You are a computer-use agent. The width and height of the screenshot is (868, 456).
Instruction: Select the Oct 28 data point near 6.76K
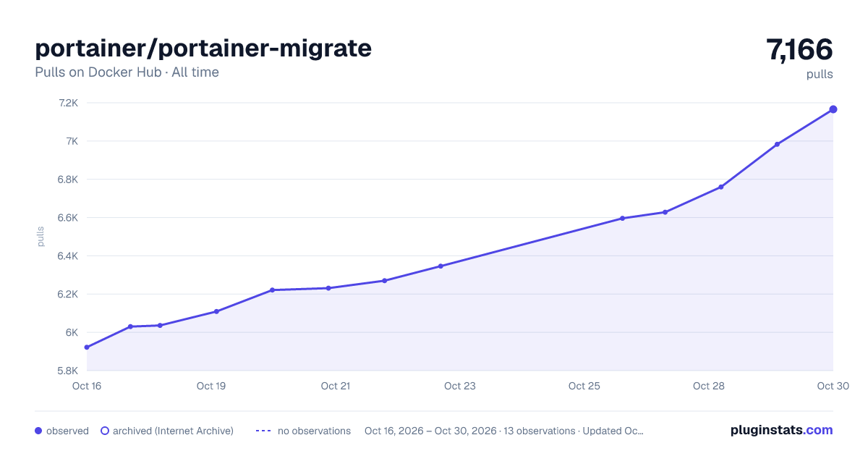(720, 187)
